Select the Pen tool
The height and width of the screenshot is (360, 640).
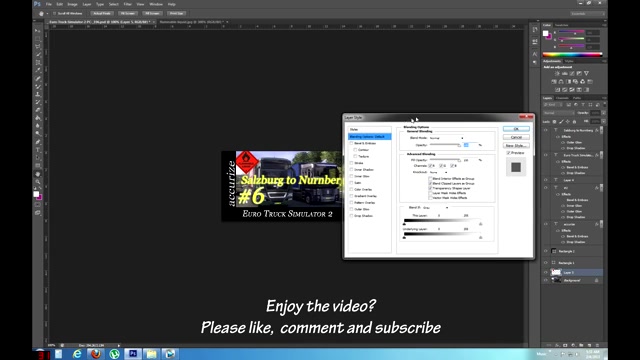38,142
